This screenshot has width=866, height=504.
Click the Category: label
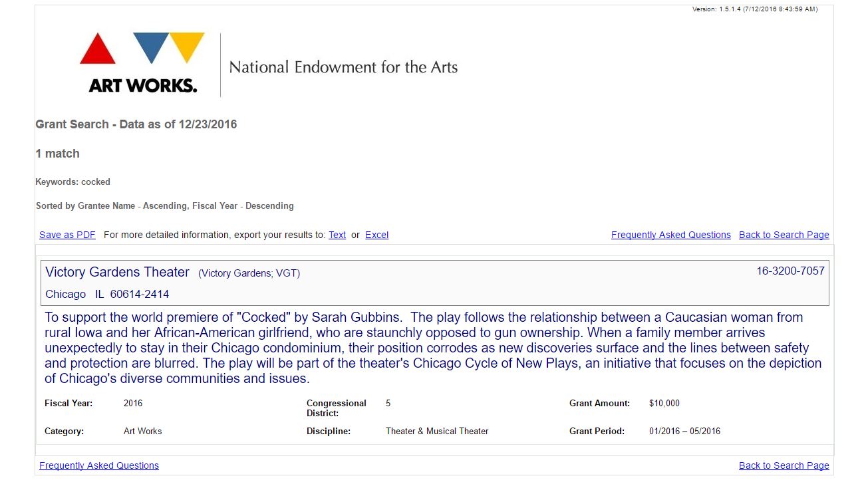coord(65,431)
